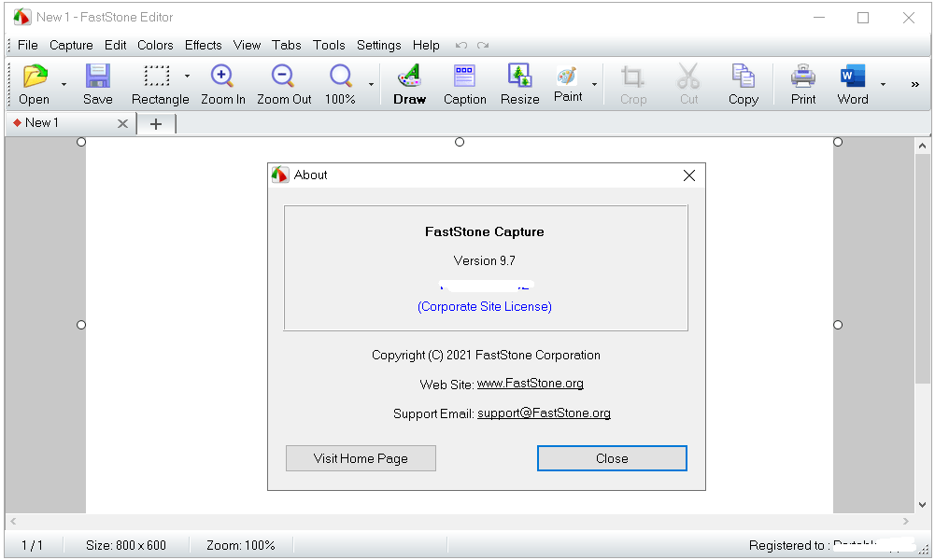Click the Redo arrow in the menu bar

pyautogui.click(x=483, y=46)
